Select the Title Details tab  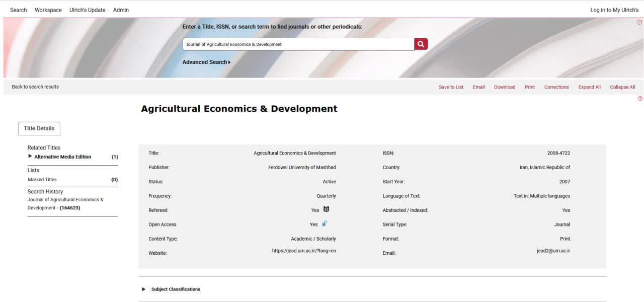click(x=39, y=128)
